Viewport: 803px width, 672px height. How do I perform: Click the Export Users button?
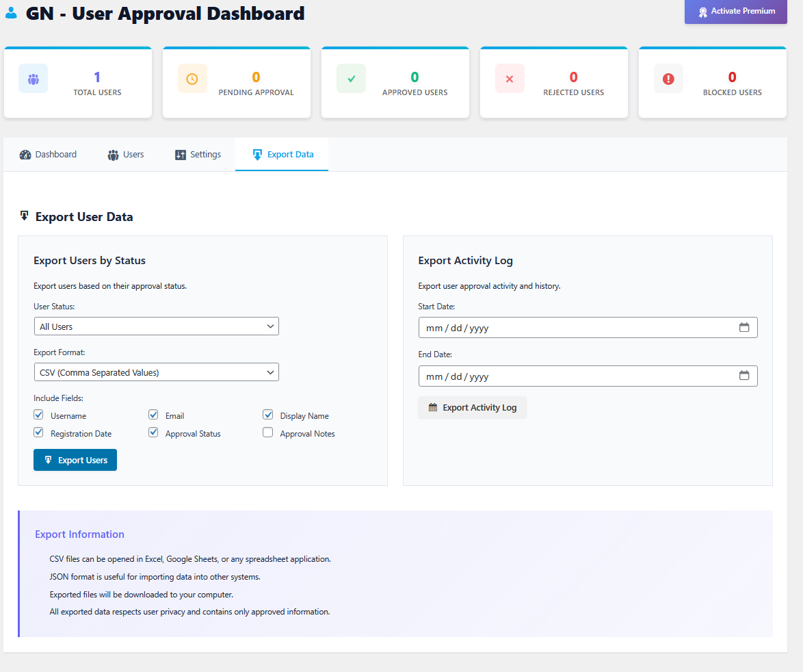pyautogui.click(x=75, y=459)
